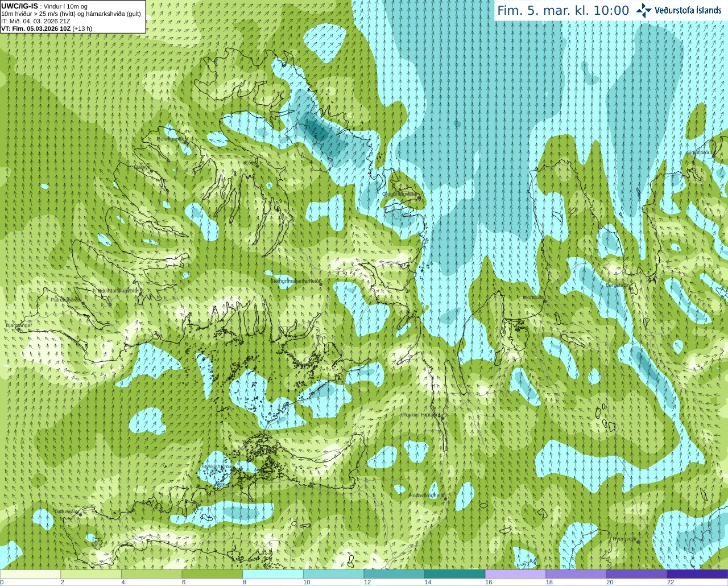Image resolution: width=728 pixels, height=586 pixels.
Task: Click the Gjögurflugvöllur station label
Action: (400, 194)
